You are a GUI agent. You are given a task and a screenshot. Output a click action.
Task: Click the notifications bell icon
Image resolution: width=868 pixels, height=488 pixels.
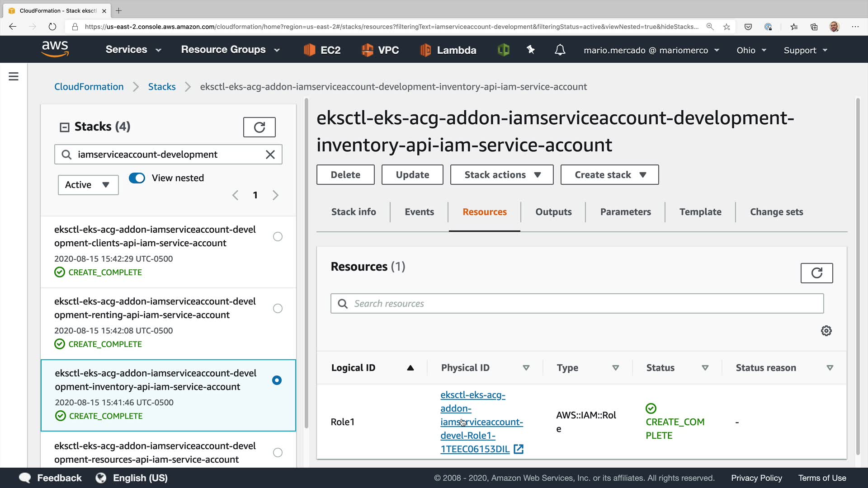(560, 50)
